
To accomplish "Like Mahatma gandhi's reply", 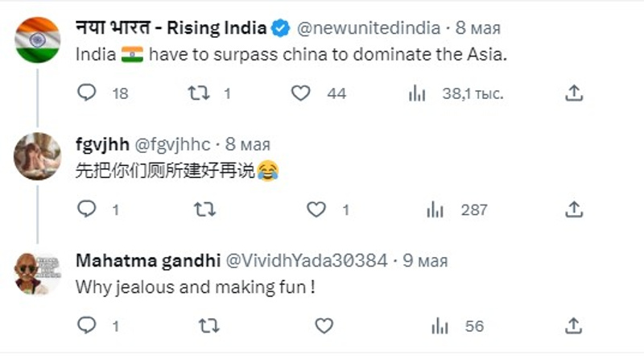I will pyautogui.click(x=324, y=326).
